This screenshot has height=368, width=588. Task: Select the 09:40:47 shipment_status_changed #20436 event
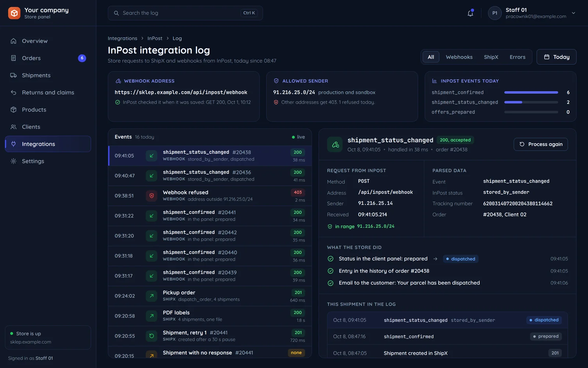tap(210, 176)
